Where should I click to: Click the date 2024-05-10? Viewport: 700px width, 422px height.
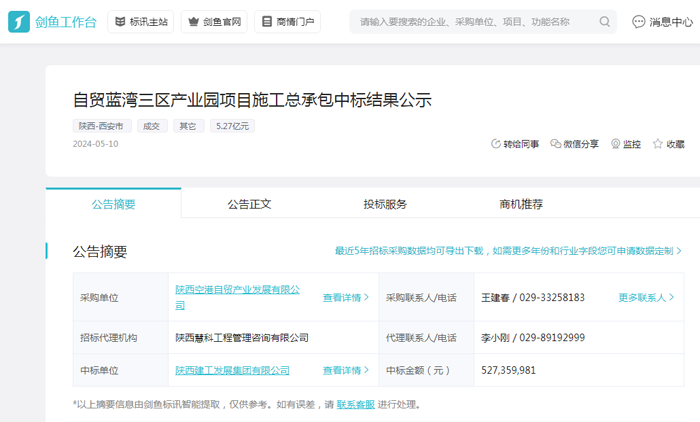point(96,144)
